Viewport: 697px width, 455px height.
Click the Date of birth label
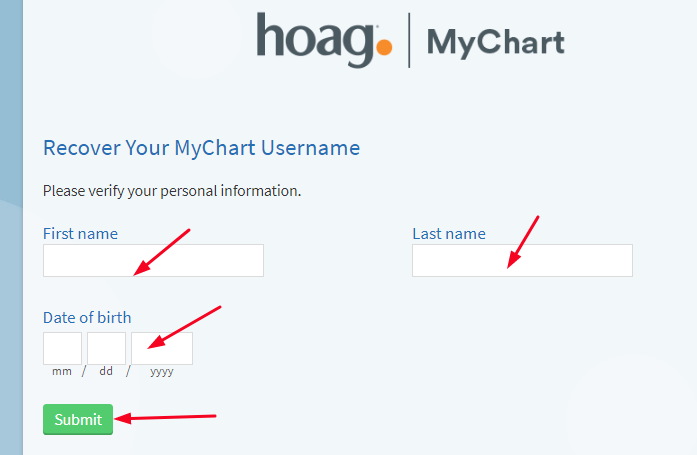point(87,318)
